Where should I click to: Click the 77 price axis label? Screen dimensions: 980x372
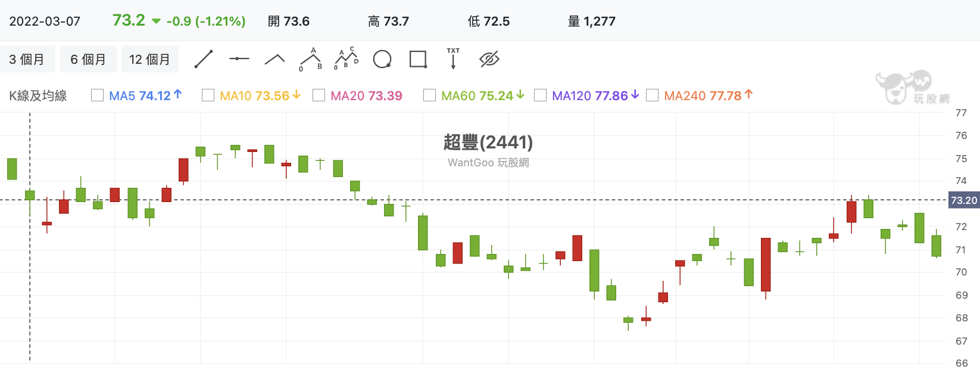click(961, 113)
